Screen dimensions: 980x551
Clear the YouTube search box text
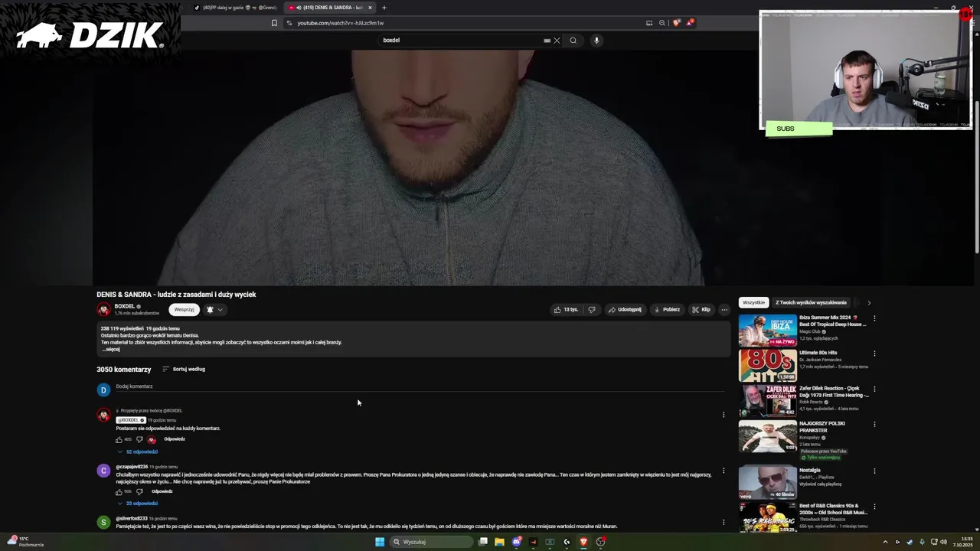[x=557, y=41]
